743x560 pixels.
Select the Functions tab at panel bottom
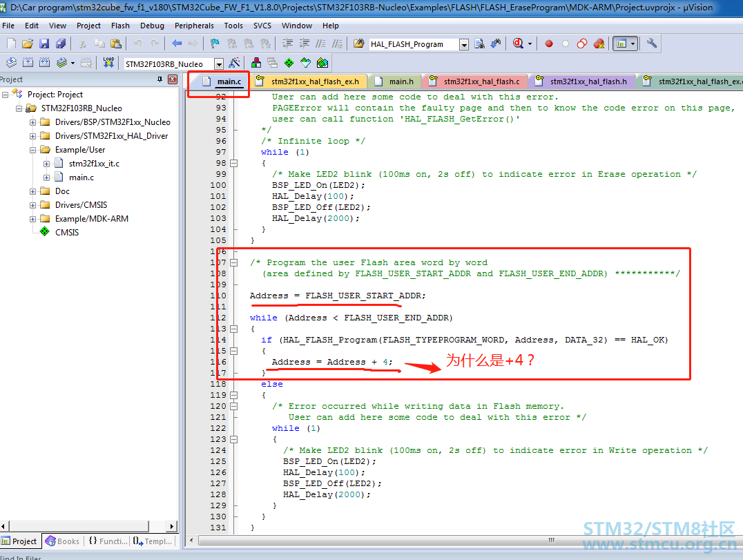108,541
